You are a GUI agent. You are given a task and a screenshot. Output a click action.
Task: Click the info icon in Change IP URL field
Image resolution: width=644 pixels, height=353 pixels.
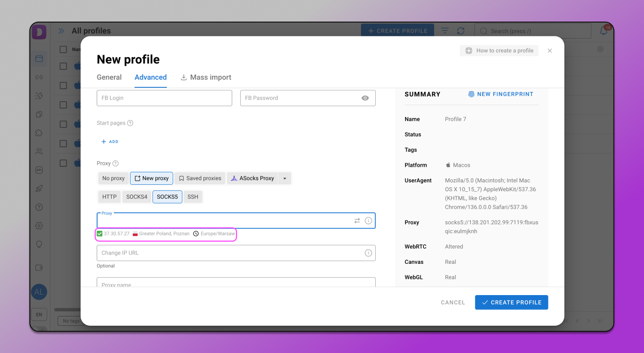(x=368, y=253)
